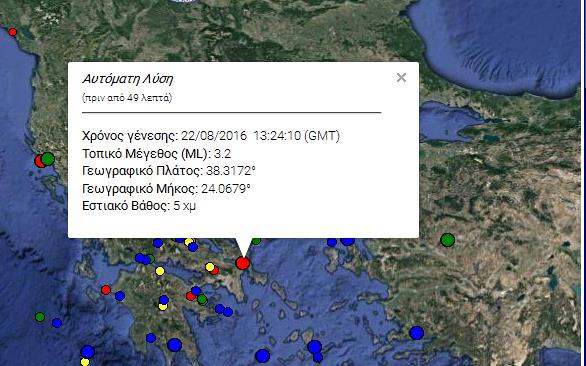Select the blue marker next to lone green sea marker
This screenshot has width=586, height=366.
point(57,323)
